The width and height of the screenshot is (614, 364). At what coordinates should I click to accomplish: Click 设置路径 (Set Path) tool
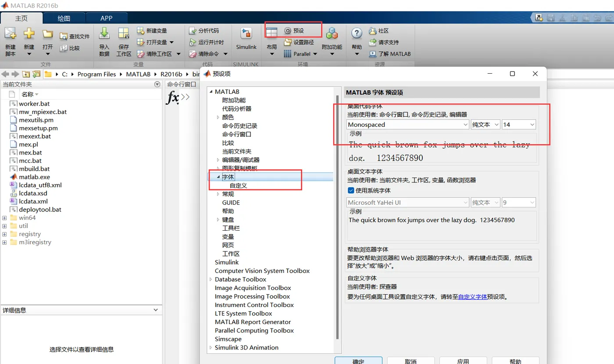click(x=299, y=43)
